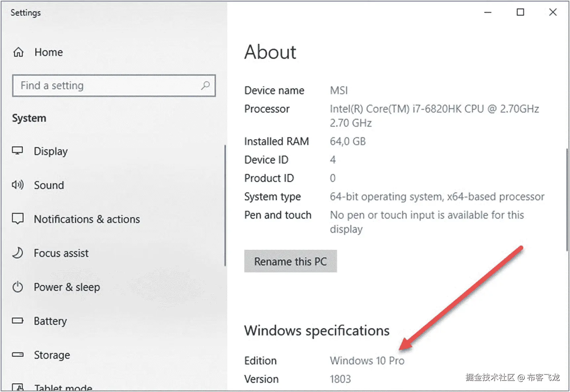Click the Home house icon
The width and height of the screenshot is (570, 392).
click(19, 52)
